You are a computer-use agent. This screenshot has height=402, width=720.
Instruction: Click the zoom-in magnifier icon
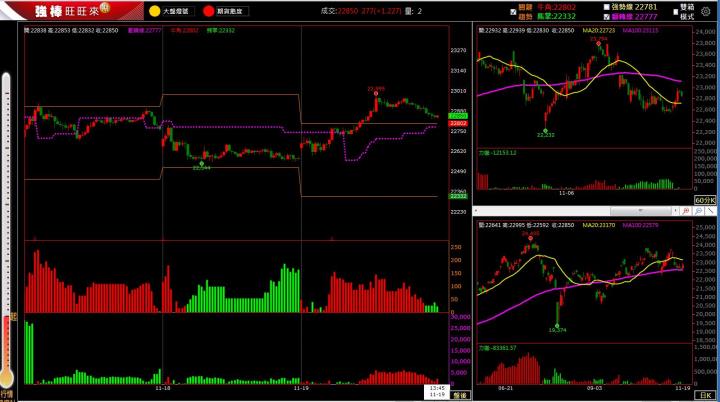tap(688, 211)
